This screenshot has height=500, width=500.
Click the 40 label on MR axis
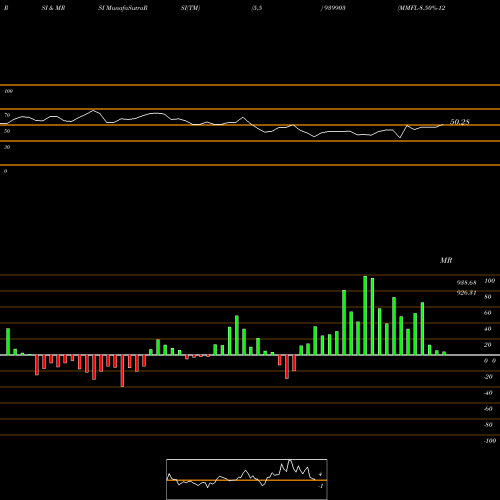pos(487,329)
